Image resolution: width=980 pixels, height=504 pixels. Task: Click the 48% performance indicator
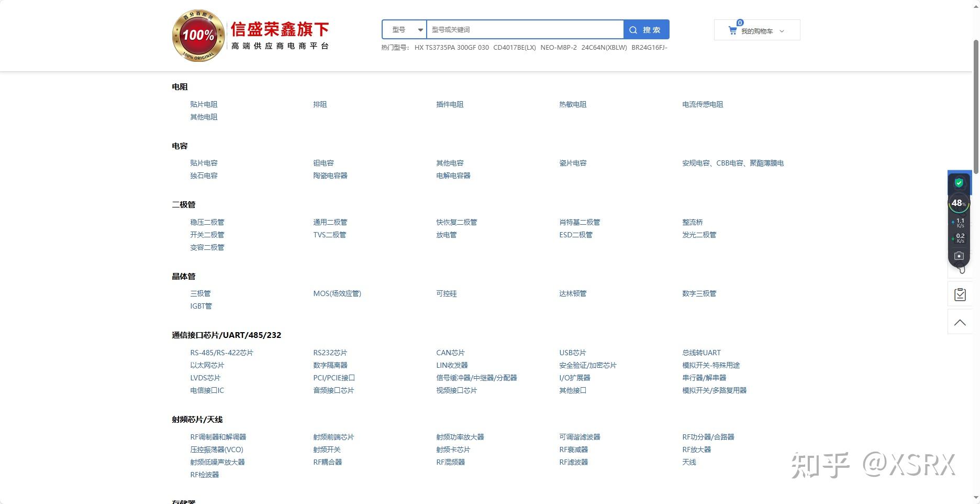tap(959, 203)
